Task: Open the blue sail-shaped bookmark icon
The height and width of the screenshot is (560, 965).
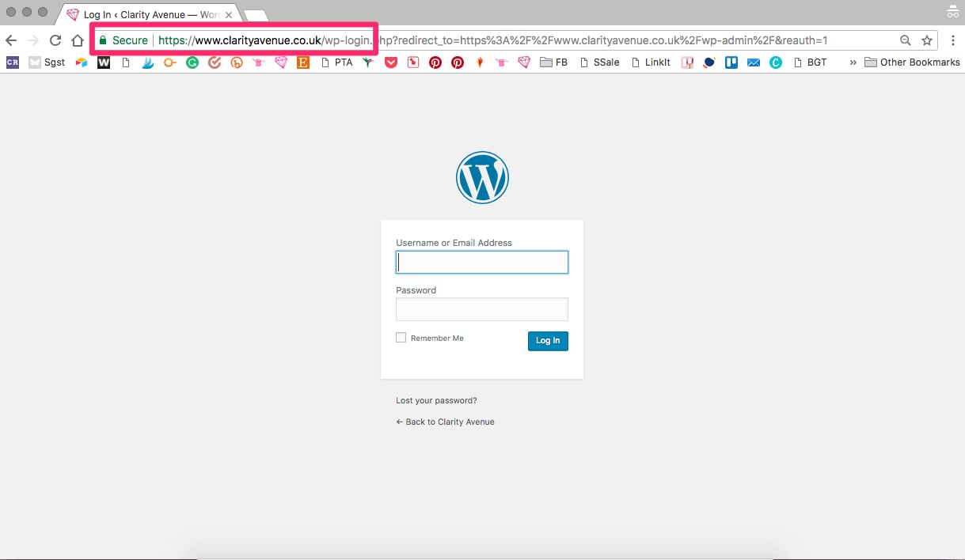Action: pyautogui.click(x=147, y=62)
